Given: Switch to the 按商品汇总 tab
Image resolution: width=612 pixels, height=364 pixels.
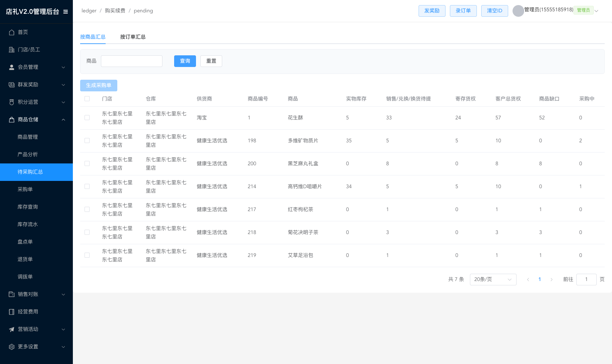Looking at the screenshot, I should tap(93, 37).
